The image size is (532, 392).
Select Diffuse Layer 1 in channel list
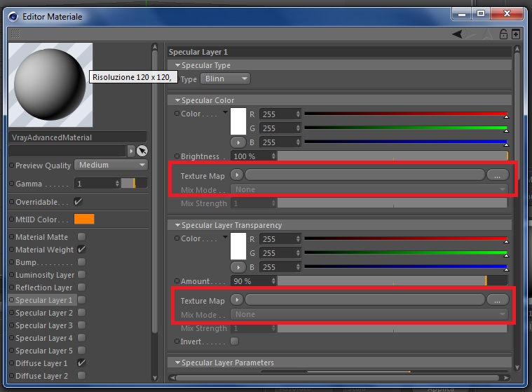coord(41,363)
